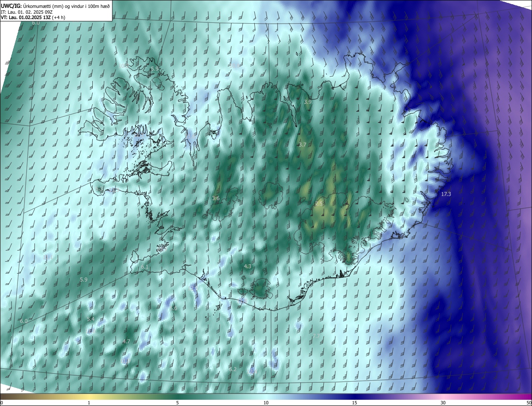Click the '15' tick label on the color scale
The width and height of the screenshot is (532, 406).
[x=355, y=403]
